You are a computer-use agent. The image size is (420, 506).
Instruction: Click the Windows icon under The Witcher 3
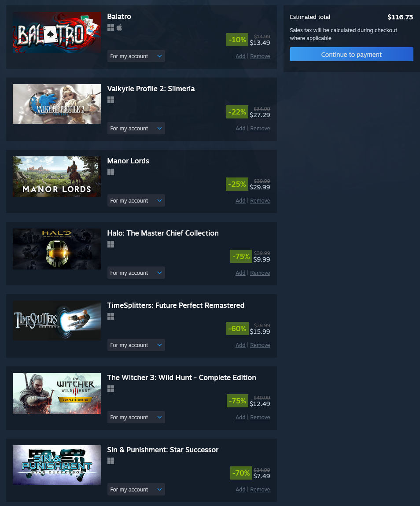click(111, 388)
